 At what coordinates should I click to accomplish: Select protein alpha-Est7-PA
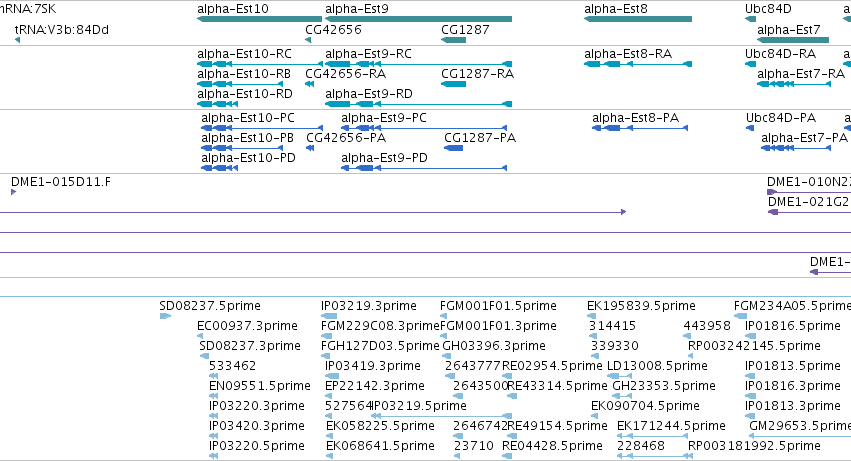804,138
